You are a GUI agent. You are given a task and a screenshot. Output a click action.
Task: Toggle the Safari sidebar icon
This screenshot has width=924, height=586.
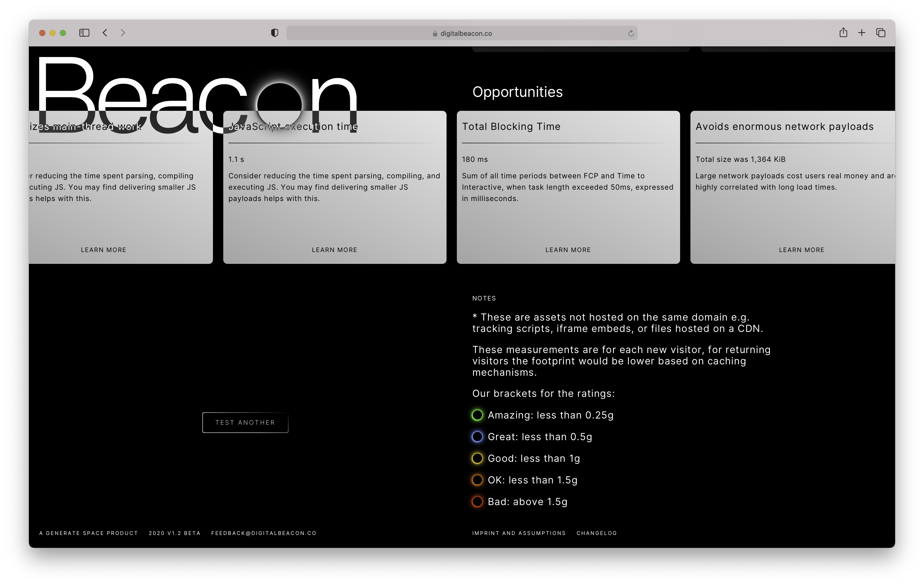click(x=84, y=33)
